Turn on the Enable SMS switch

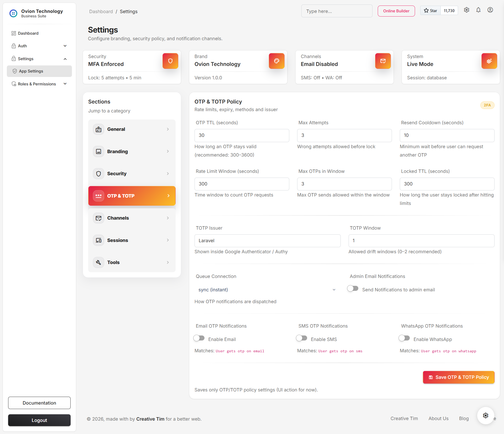[302, 338]
